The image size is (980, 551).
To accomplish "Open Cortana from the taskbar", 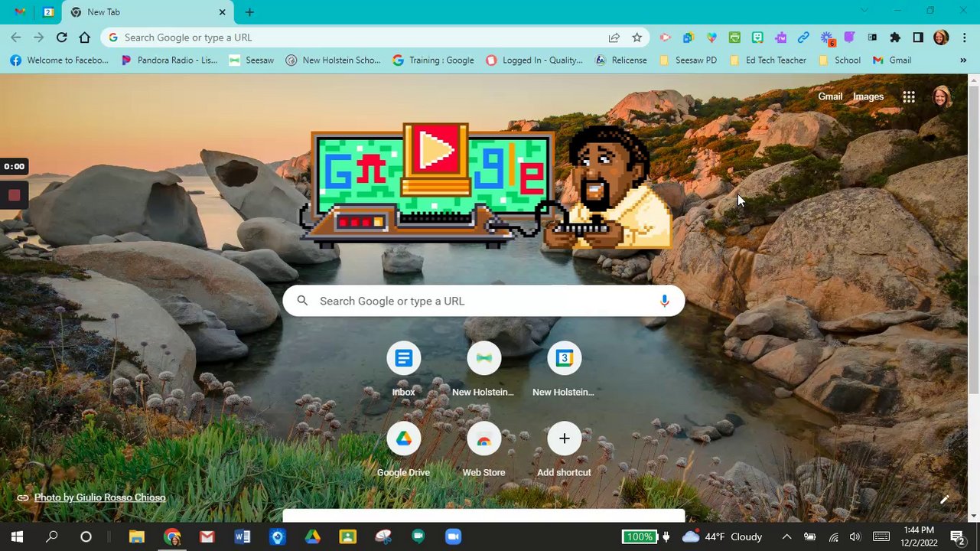I will 86,536.
